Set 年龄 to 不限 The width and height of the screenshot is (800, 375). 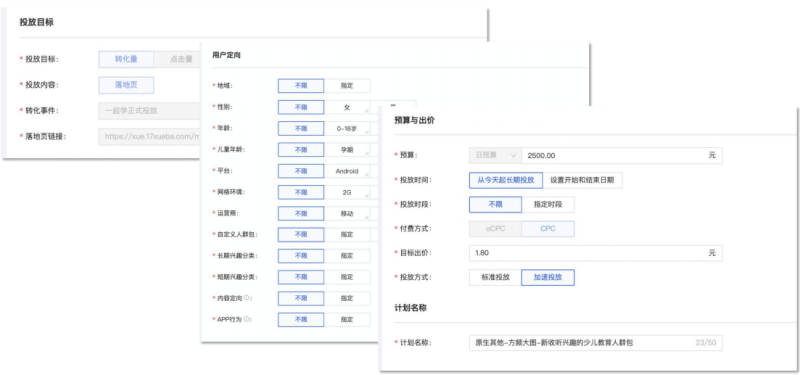point(301,129)
